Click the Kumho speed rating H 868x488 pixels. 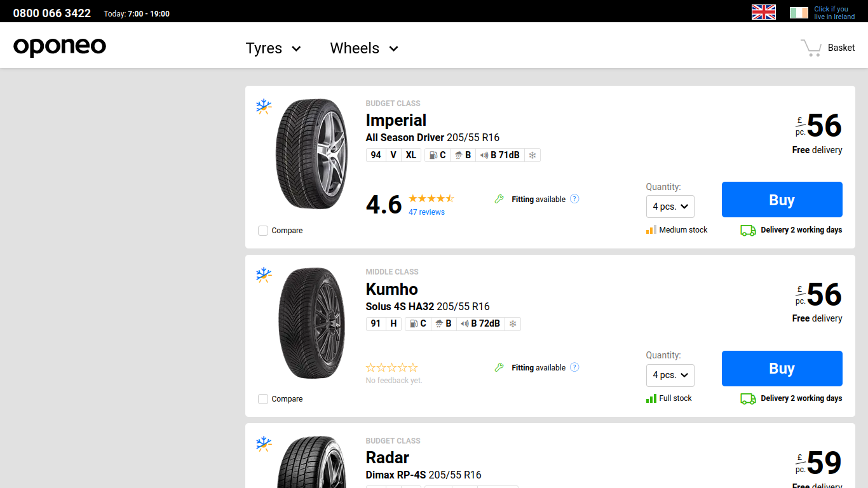393,323
